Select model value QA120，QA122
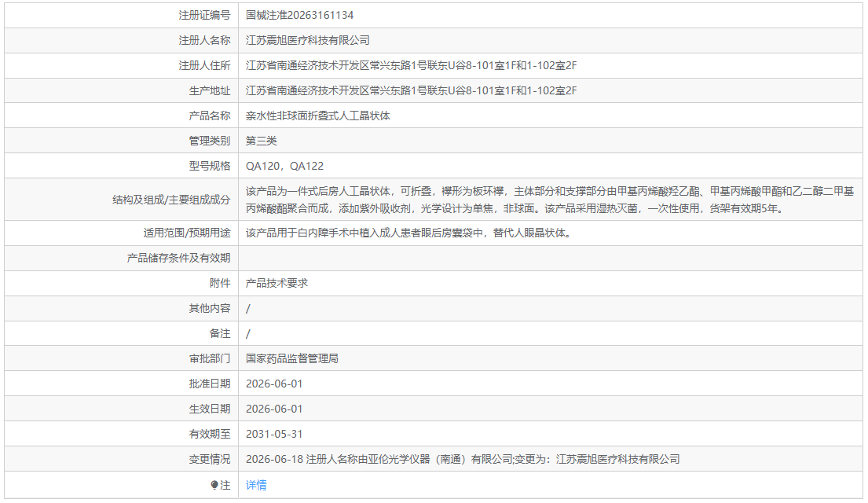 click(x=284, y=166)
